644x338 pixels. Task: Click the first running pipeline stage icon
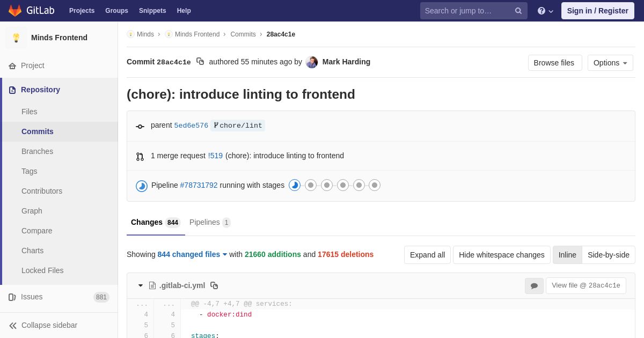click(295, 185)
